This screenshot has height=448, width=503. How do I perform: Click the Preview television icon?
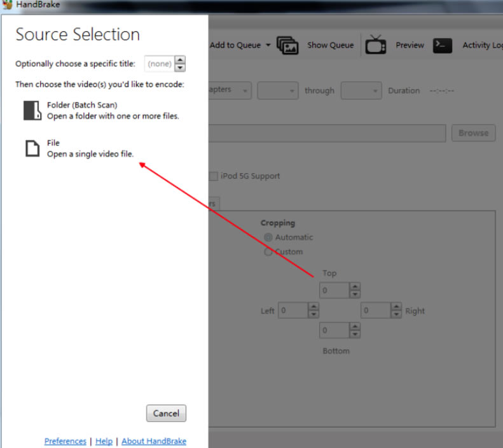tap(376, 45)
